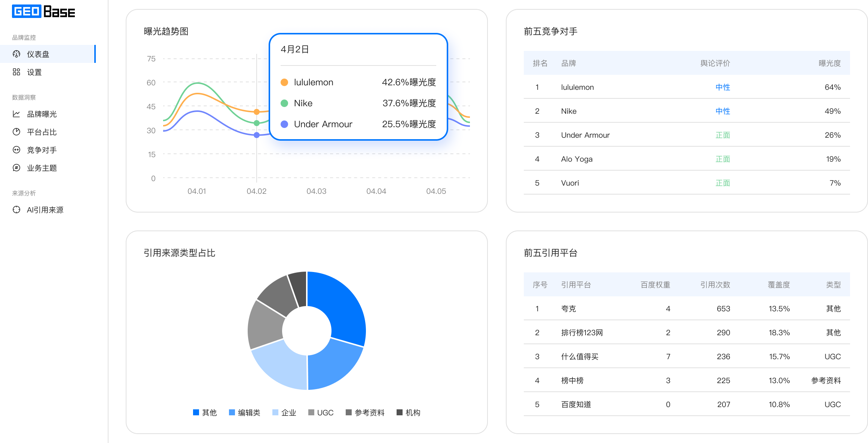Click the 64% exposure value
This screenshot has width=868, height=443.
pos(833,87)
